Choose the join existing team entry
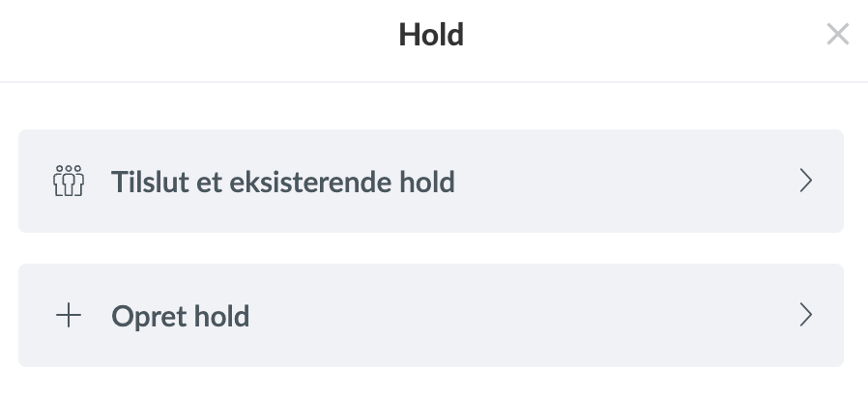The image size is (868, 396). click(431, 181)
